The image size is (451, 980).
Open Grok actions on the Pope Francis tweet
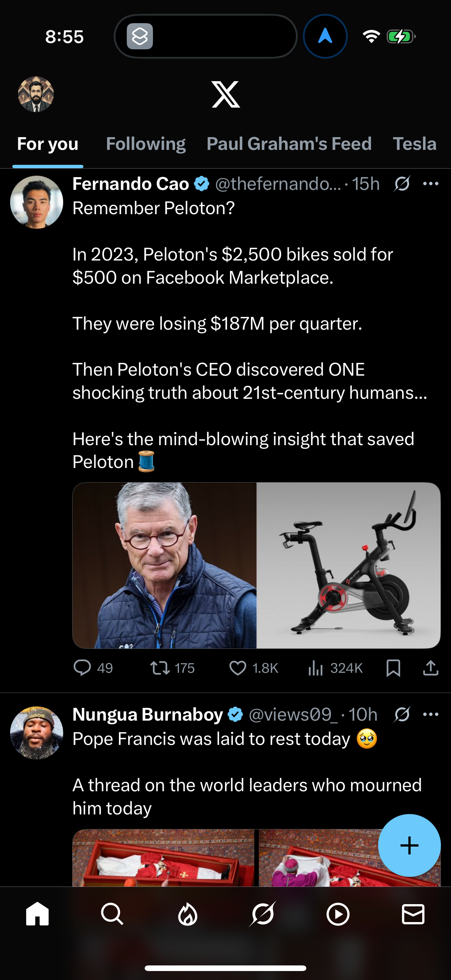pos(401,714)
